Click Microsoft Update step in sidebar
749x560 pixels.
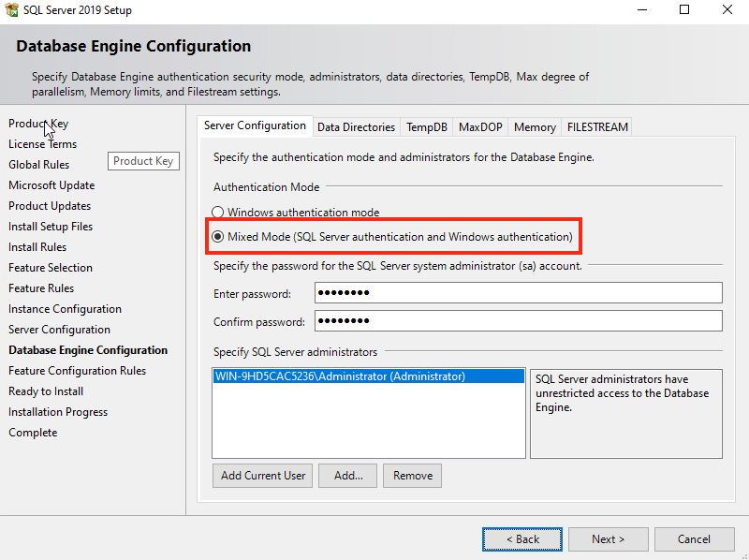coord(51,184)
